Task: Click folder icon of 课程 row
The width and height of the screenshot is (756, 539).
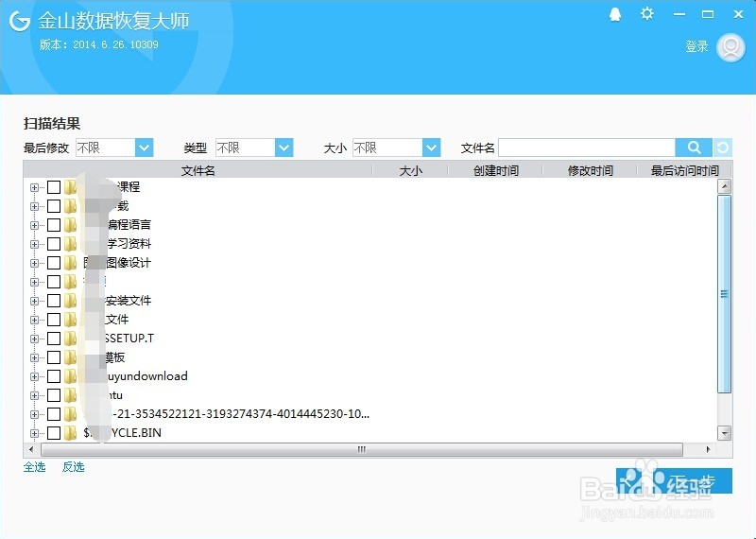Action: coord(70,186)
